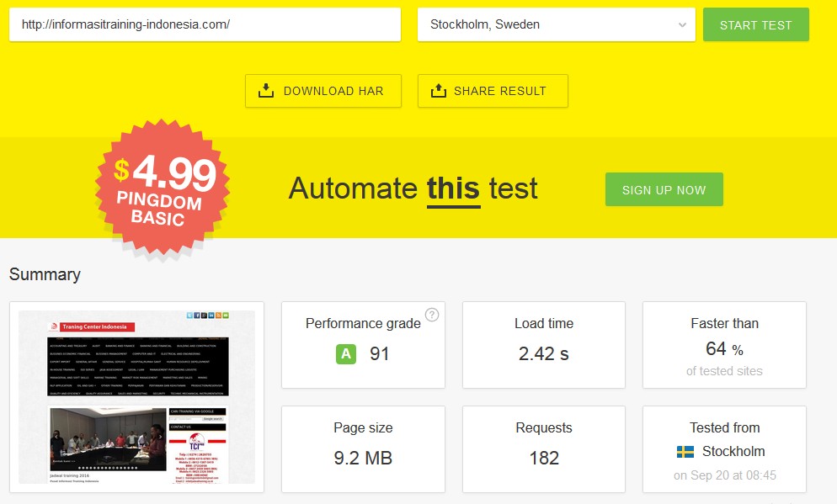Click the Download HAR button label

[333, 91]
